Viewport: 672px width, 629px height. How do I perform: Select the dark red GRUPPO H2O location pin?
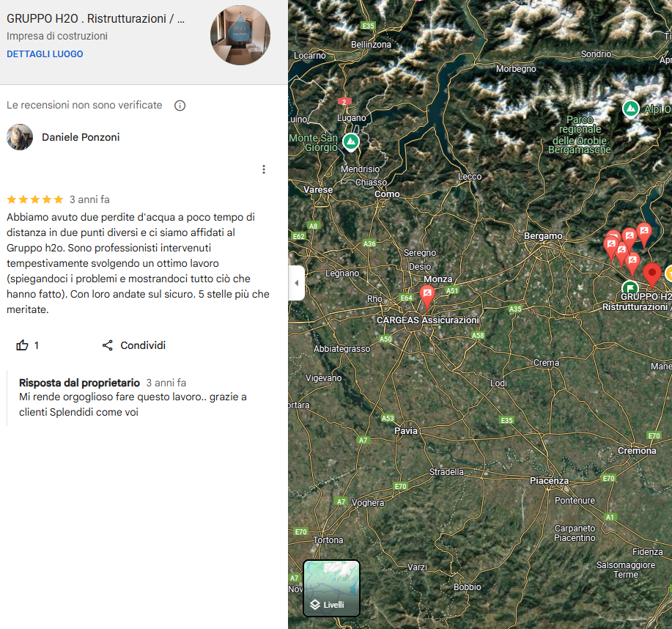click(x=652, y=275)
